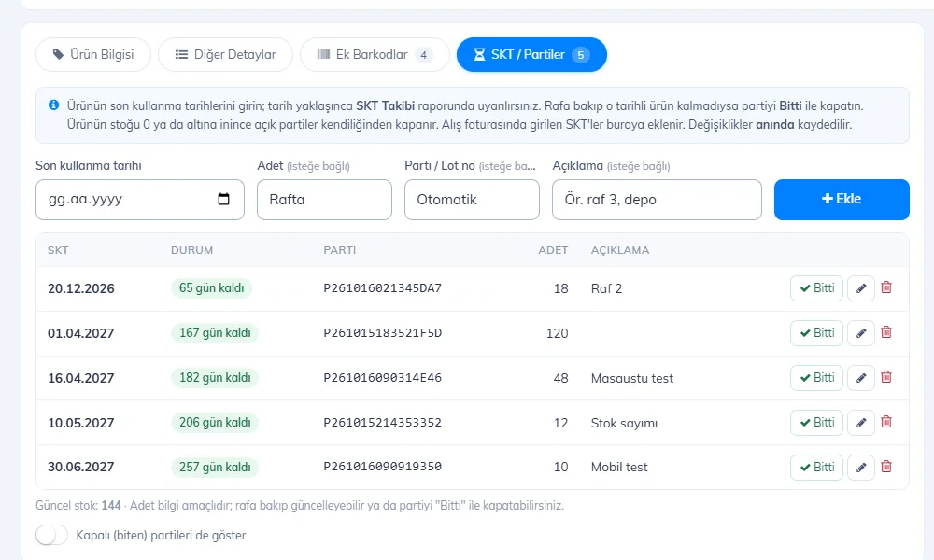Click the Adet input with Rafta placeholder

tap(325, 200)
